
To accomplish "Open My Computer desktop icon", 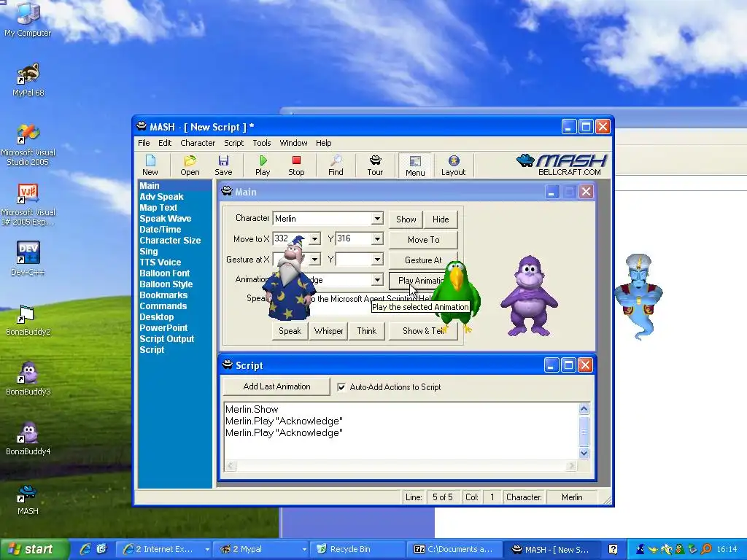I will (x=28, y=20).
